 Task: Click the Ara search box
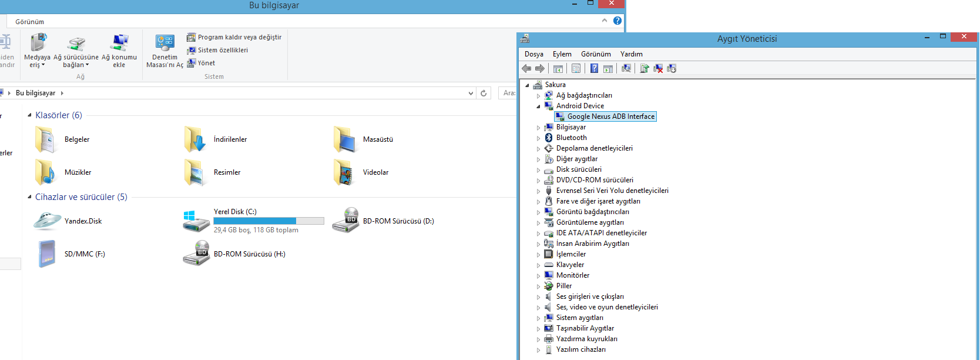click(x=508, y=93)
